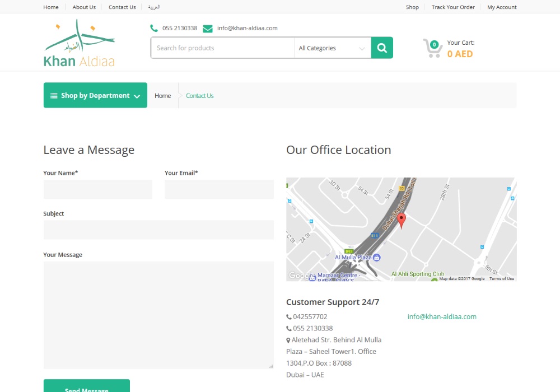Click the phone icon beside 042557702
Image resolution: width=560 pixels, height=392 pixels.
click(x=288, y=316)
